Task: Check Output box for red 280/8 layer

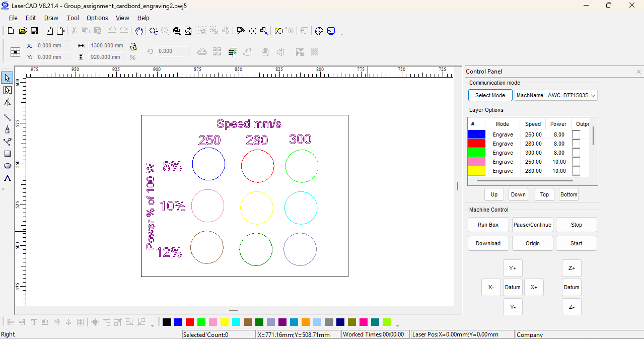Action: 576,144
